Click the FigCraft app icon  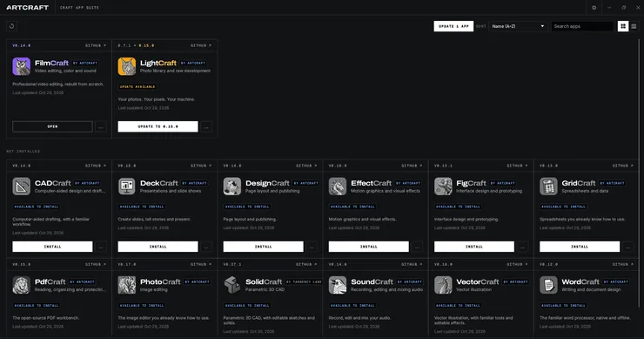tap(443, 186)
